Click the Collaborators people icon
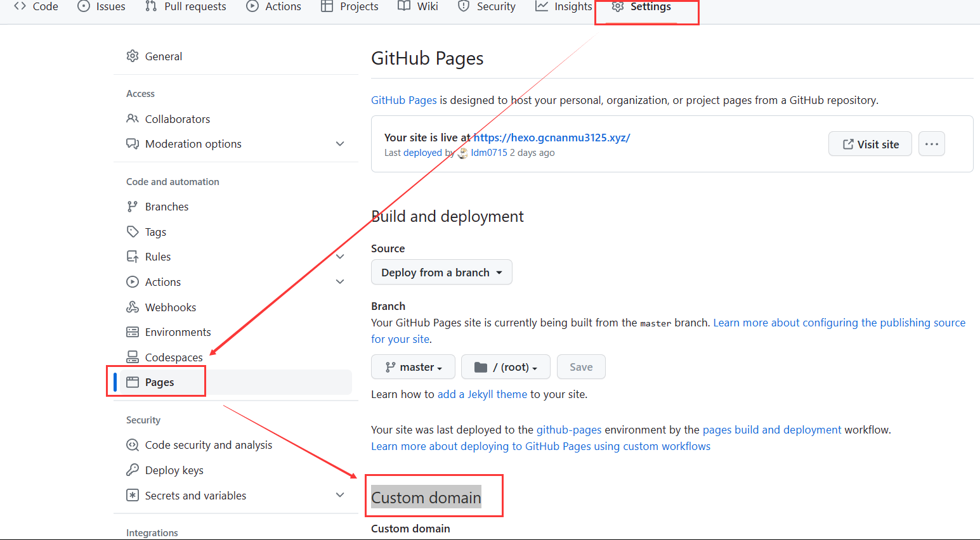 pyautogui.click(x=133, y=119)
